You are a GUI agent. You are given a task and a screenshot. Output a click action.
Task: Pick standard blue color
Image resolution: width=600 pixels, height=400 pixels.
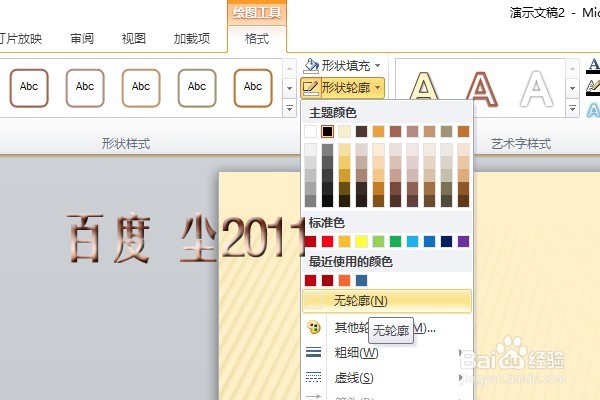click(429, 242)
